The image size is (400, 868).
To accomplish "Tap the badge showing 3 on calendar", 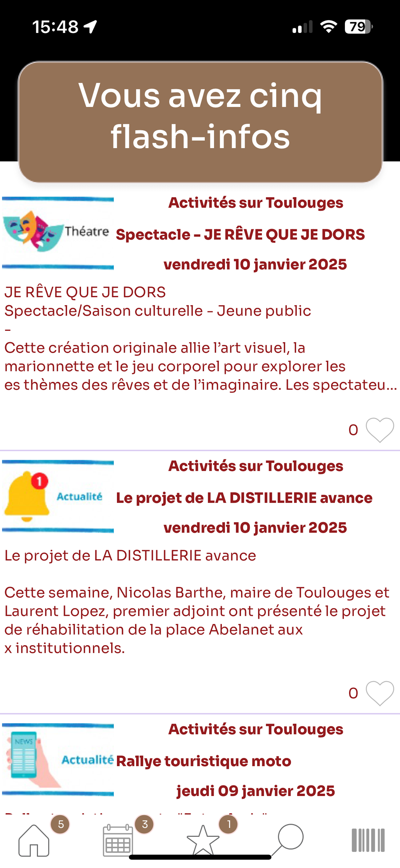I will tap(144, 824).
